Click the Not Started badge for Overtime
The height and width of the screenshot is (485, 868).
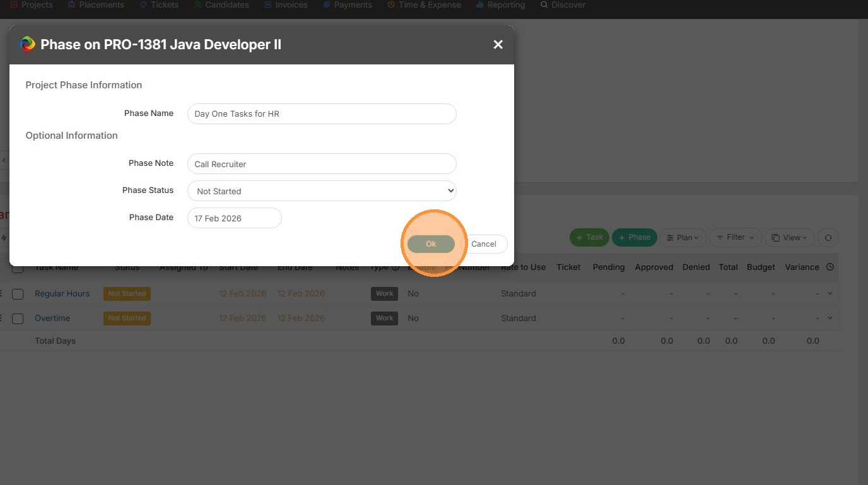127,318
